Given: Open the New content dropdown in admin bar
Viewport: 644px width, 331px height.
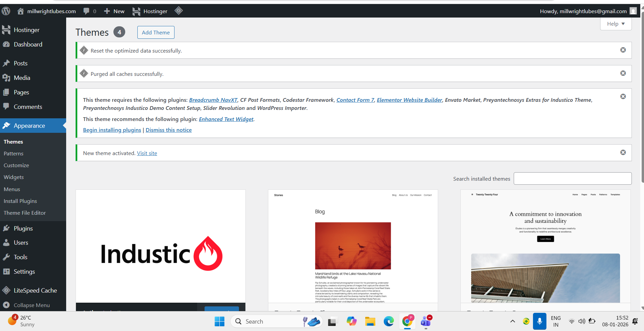Looking at the screenshot, I should (x=114, y=11).
